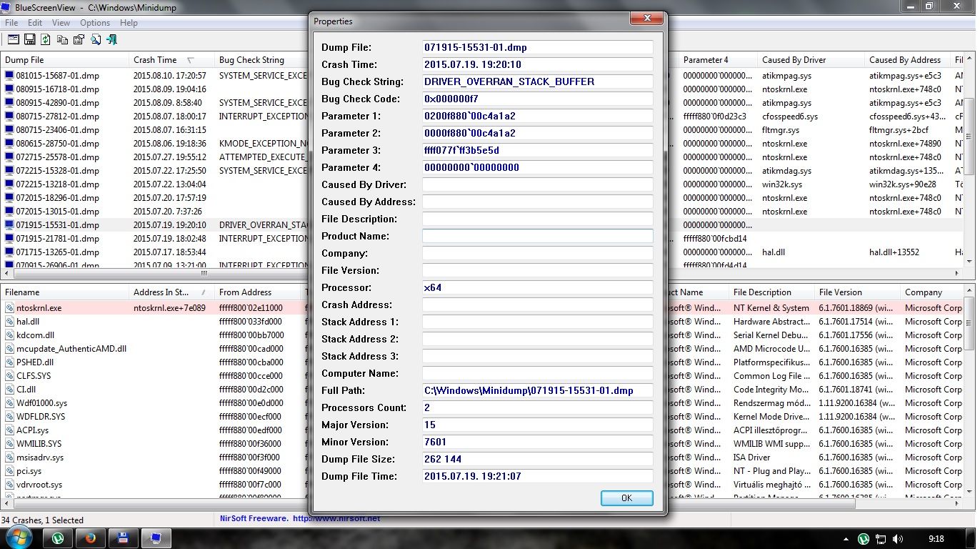Viewport: 980px width, 549px height.
Task: Select the WMILIB.SYS row text
Action: pos(39,444)
